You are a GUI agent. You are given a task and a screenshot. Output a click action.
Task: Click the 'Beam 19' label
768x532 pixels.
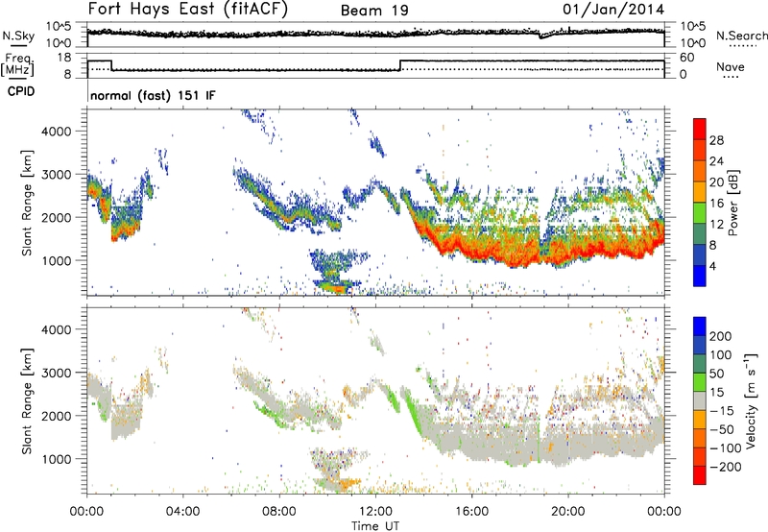point(374,11)
